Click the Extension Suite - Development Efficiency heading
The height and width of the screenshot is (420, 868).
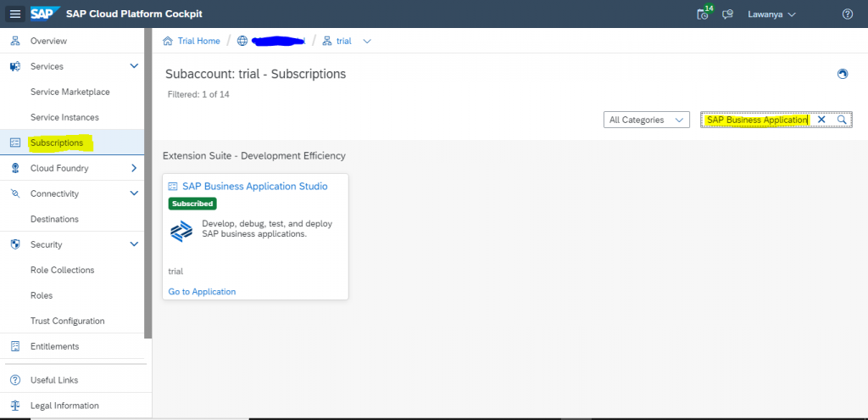pos(254,156)
